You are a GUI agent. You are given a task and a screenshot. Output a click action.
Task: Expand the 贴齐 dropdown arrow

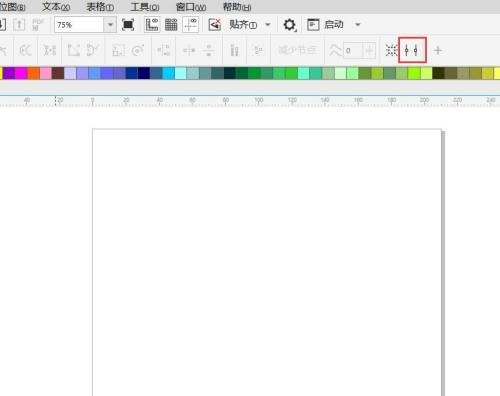(x=268, y=25)
